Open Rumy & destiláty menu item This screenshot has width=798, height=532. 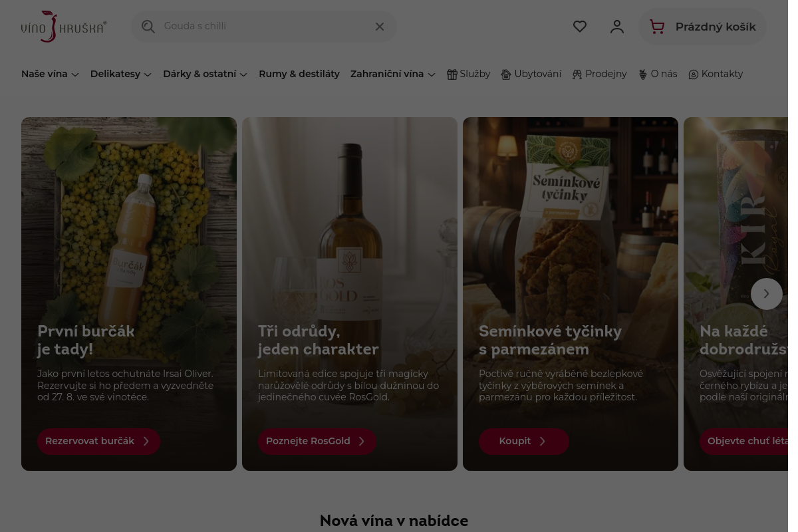[299, 74]
